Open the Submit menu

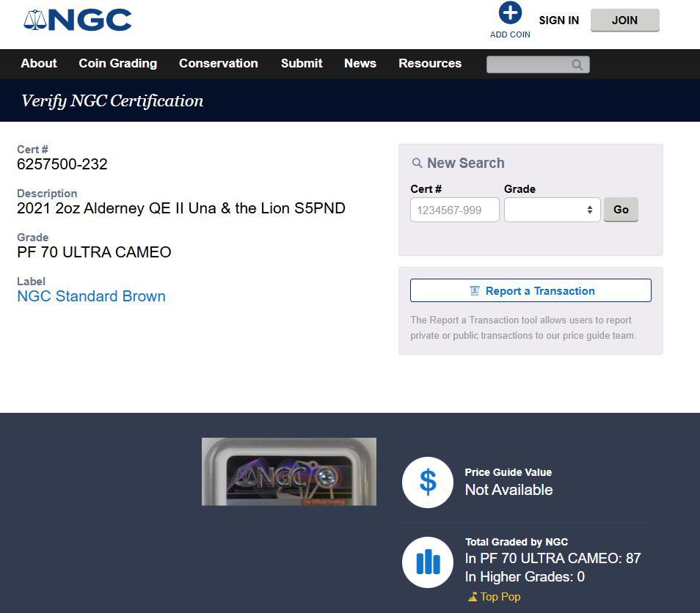tap(302, 63)
